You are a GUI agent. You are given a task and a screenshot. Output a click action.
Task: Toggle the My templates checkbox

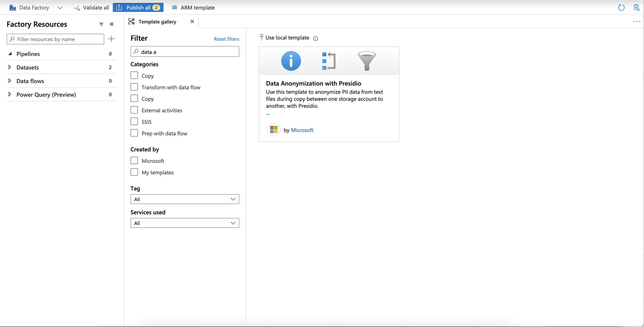coord(134,172)
